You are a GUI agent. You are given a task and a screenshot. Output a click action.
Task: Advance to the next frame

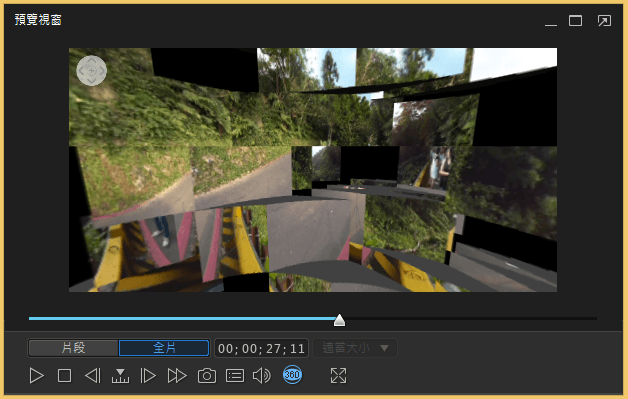click(x=148, y=376)
